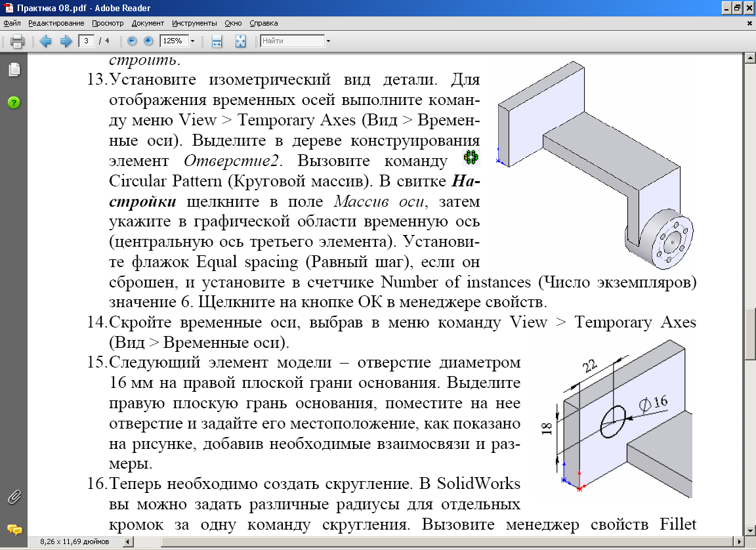
Task: Open the Просмотр menu
Action: pos(108,23)
